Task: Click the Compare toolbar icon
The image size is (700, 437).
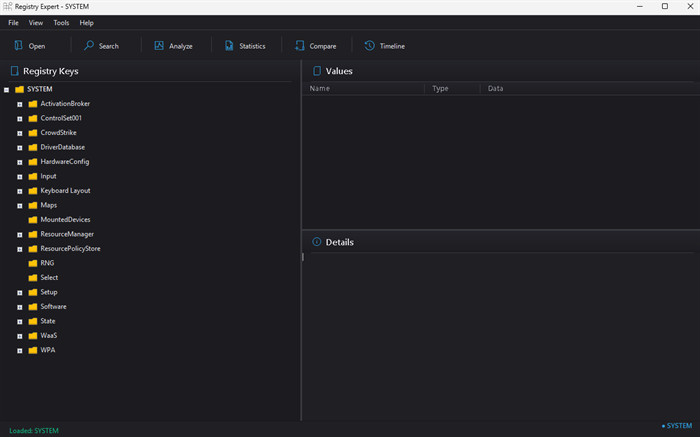Action: [x=300, y=46]
